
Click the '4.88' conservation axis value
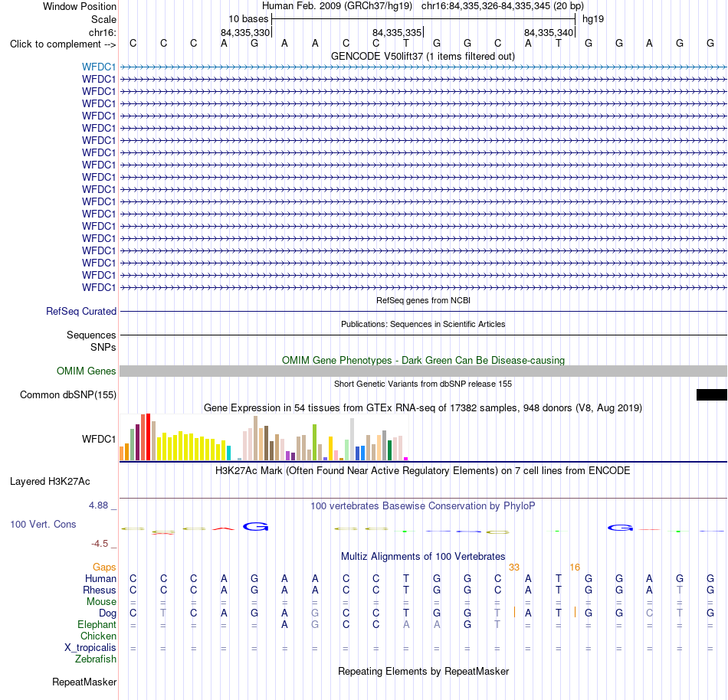(98, 505)
